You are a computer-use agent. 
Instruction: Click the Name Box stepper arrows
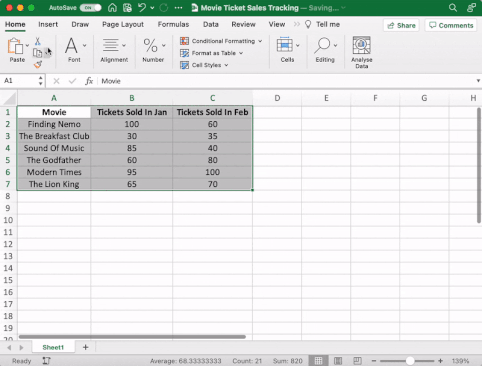coord(40,81)
